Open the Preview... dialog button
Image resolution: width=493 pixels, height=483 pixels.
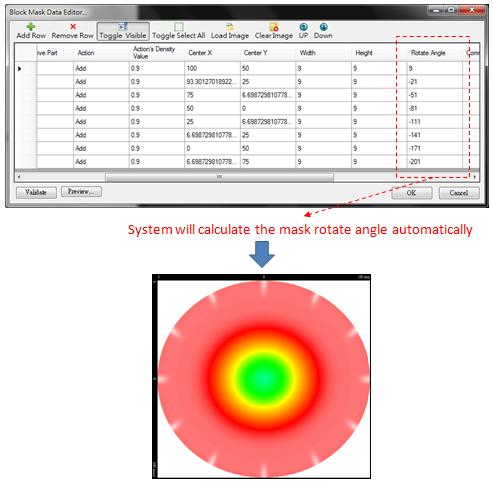click(81, 192)
